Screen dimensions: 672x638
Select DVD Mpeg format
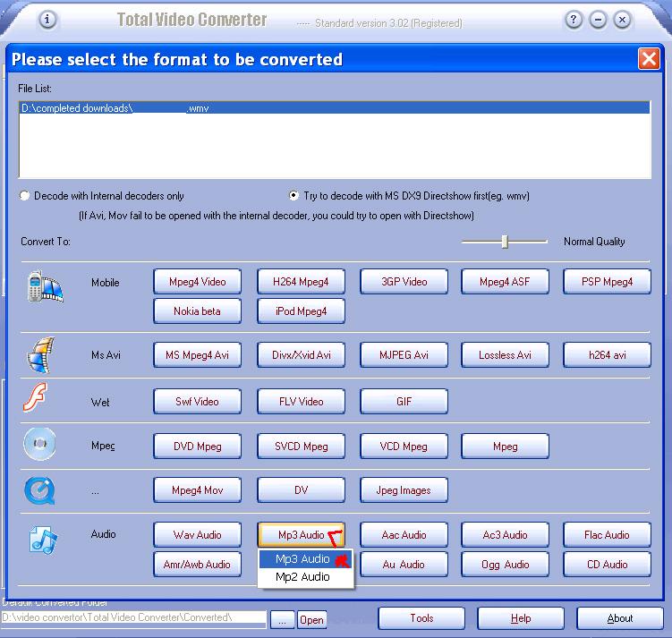(197, 447)
